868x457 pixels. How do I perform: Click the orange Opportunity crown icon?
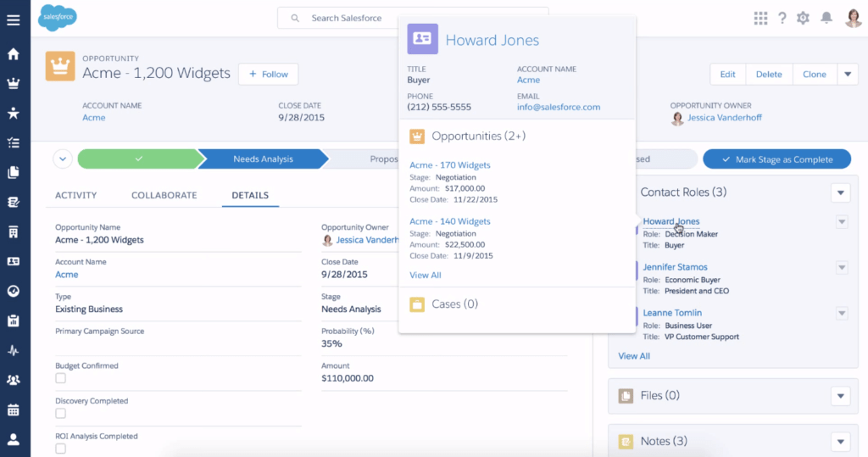(x=60, y=66)
